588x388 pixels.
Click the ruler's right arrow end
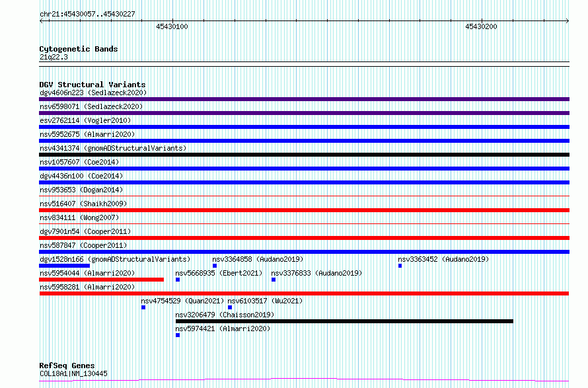[x=568, y=21]
